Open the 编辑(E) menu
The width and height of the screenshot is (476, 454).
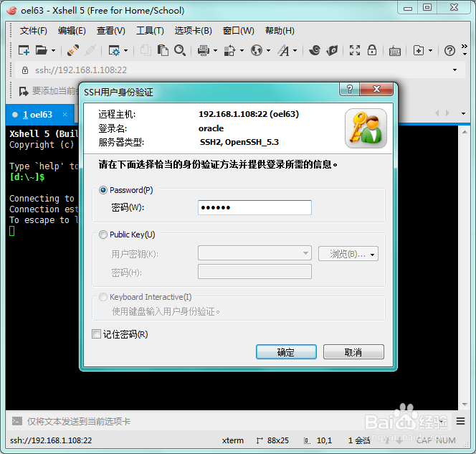point(72,31)
